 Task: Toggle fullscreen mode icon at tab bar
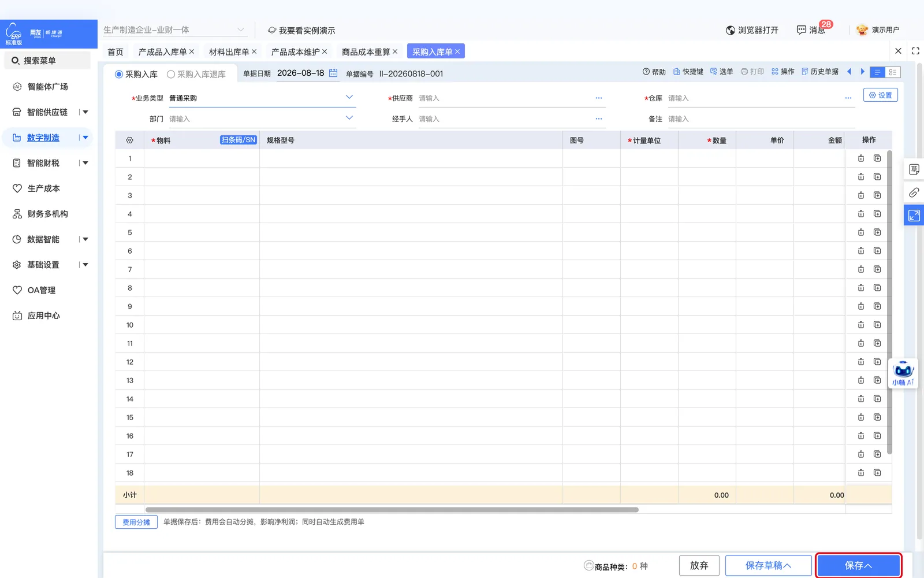click(x=915, y=51)
